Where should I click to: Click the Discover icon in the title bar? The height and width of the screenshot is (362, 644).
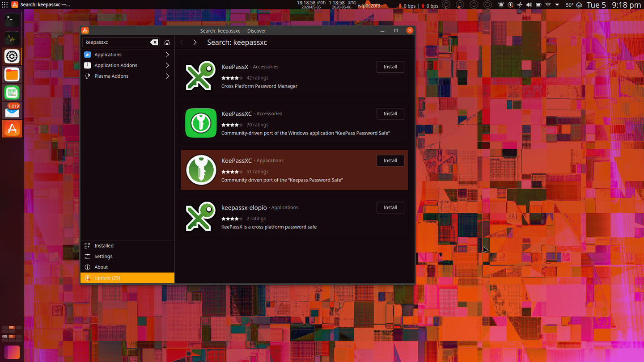tap(85, 30)
